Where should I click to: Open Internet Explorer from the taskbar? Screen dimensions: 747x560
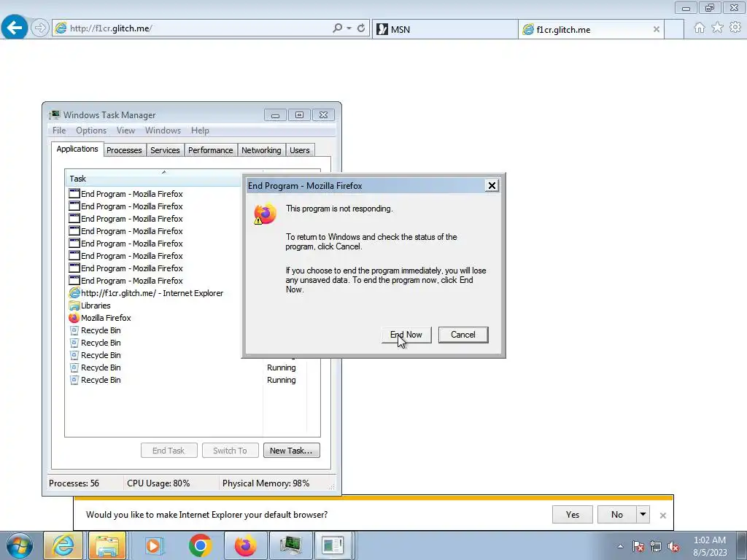63,545
